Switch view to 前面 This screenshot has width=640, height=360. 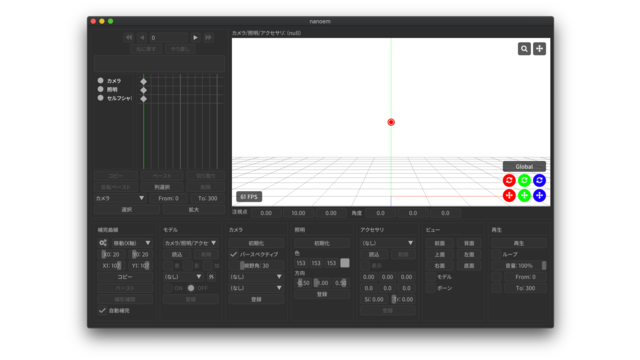click(440, 243)
